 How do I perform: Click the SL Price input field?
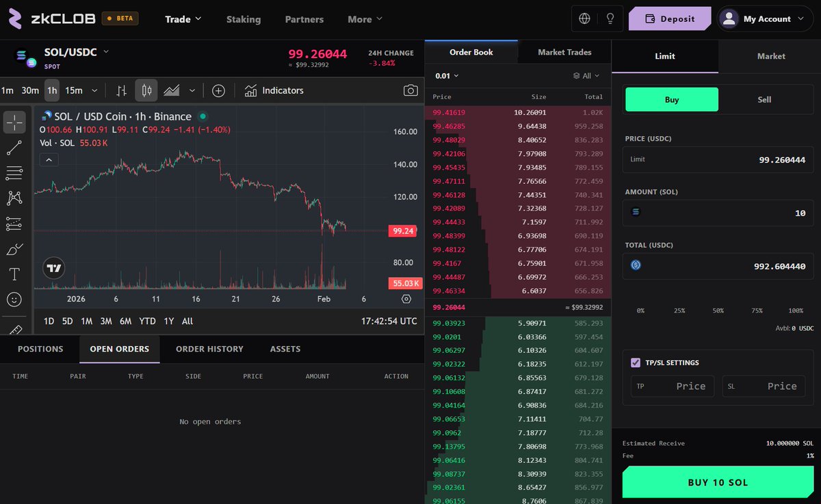(x=764, y=386)
